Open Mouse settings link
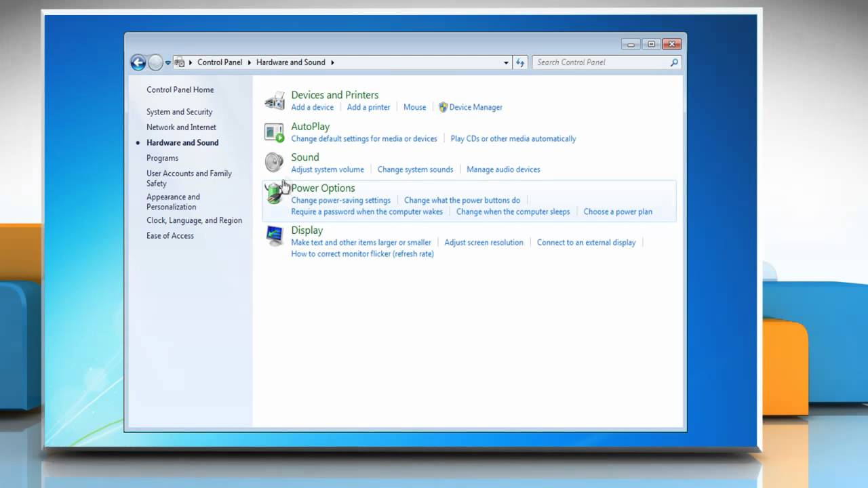This screenshot has width=868, height=488. tap(415, 107)
